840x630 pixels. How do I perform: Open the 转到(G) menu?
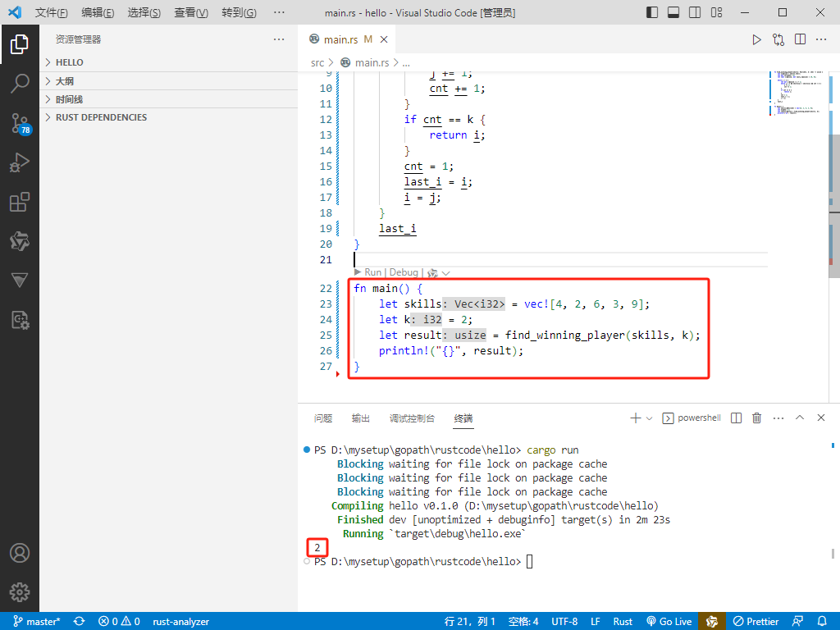pos(239,12)
